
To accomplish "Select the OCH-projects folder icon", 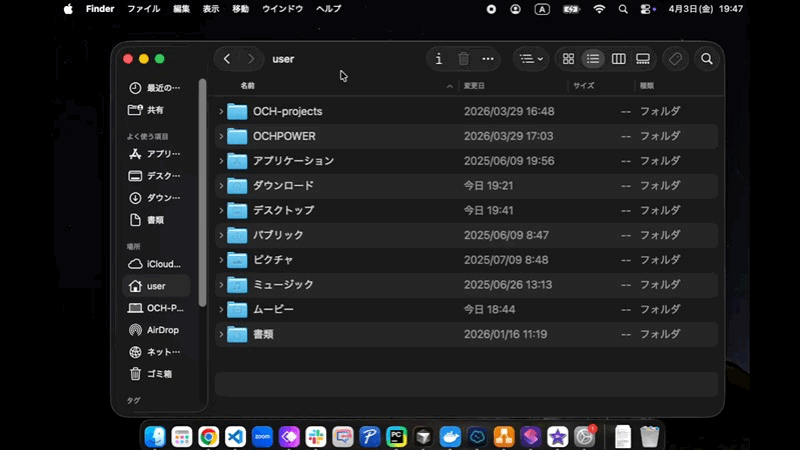I will (x=237, y=111).
